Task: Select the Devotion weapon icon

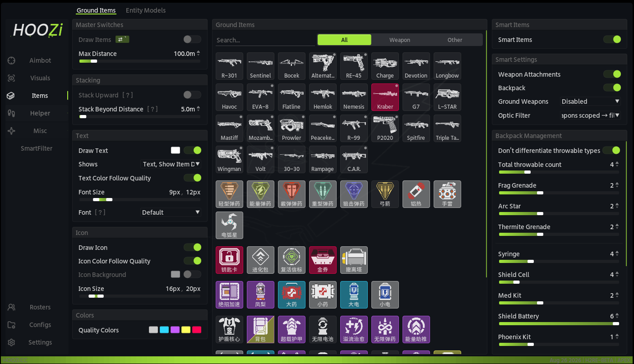Action: tap(416, 66)
